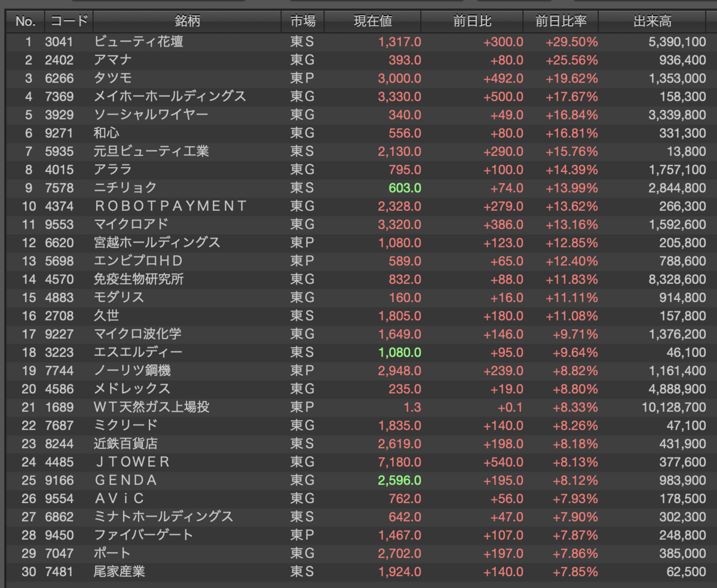Click stock code 7369
This screenshot has width=717, height=588.
tap(59, 96)
